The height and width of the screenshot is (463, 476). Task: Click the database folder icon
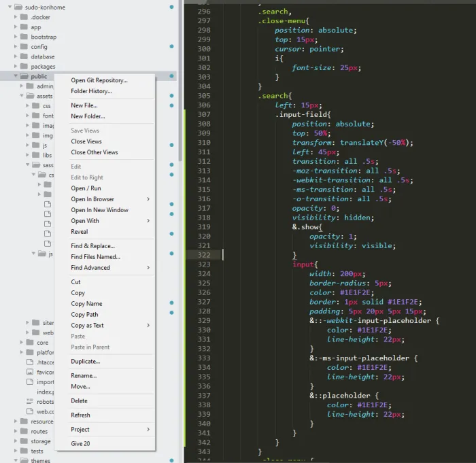pyautogui.click(x=24, y=56)
